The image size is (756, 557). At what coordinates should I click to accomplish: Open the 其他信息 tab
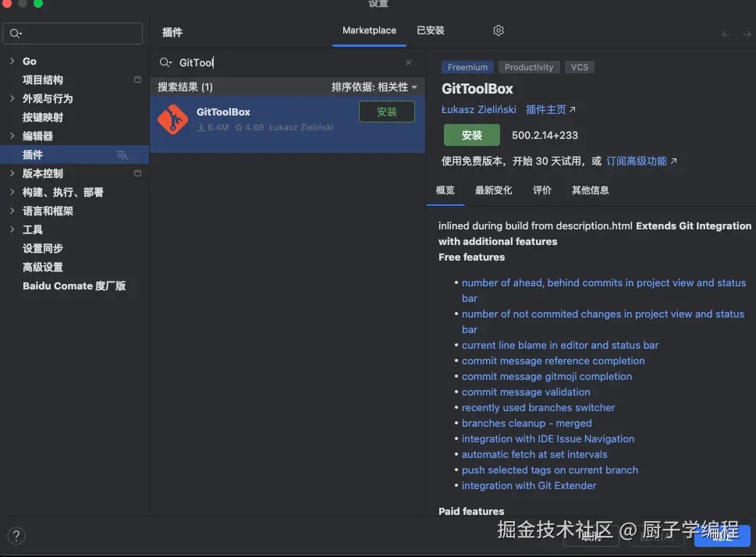point(590,190)
